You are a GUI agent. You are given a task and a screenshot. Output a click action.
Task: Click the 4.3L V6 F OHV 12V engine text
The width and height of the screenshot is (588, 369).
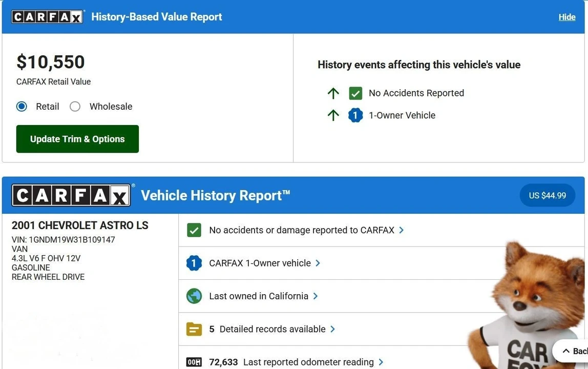point(46,258)
